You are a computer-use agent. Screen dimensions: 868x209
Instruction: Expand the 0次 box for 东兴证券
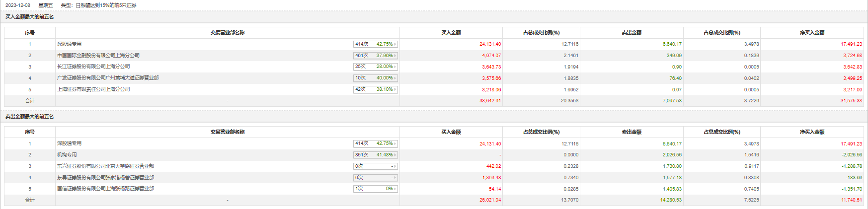tap(376, 166)
